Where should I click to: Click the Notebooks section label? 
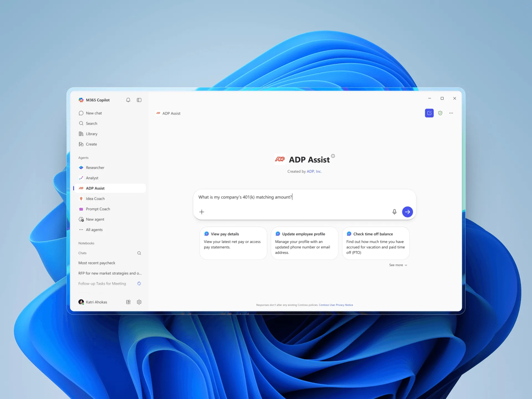(86, 243)
